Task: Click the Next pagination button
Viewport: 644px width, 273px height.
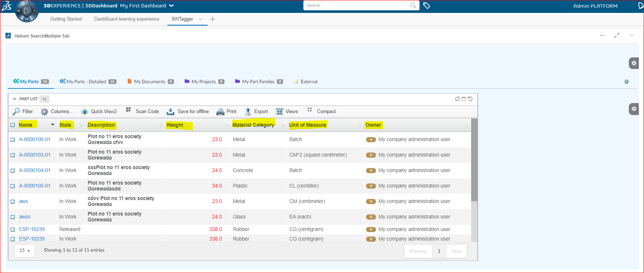Action: coord(456,251)
